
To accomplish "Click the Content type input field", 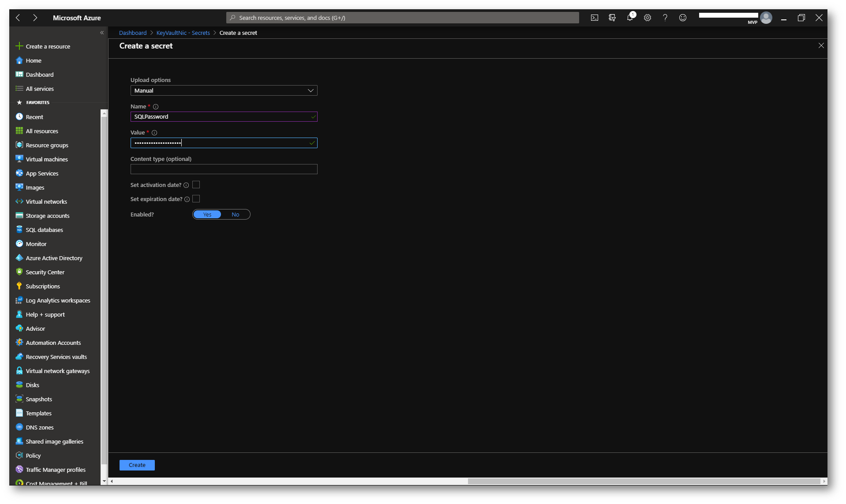I will coord(224,169).
